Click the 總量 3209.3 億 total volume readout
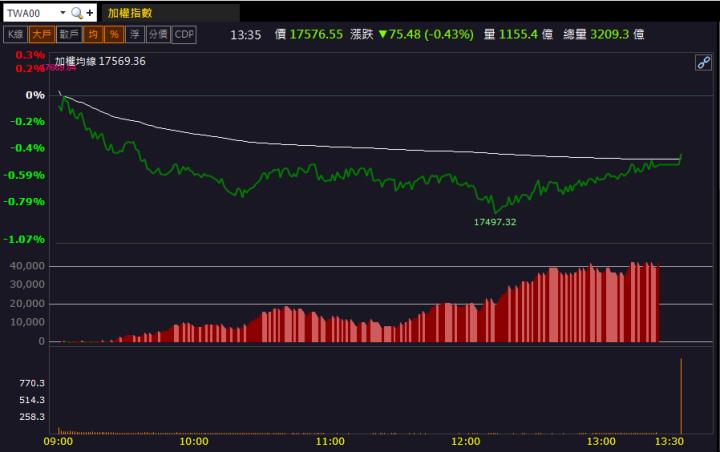 pyautogui.click(x=603, y=34)
